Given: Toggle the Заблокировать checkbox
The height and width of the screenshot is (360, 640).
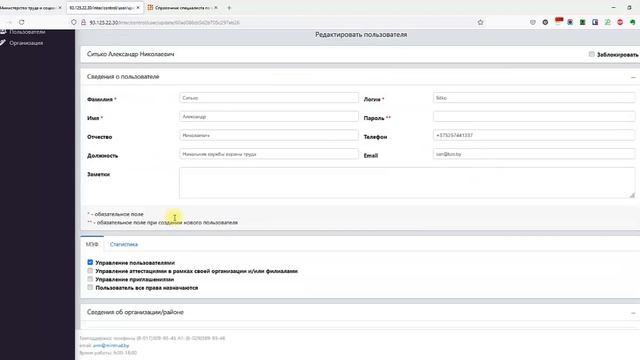Looking at the screenshot, I should pyautogui.click(x=591, y=54).
